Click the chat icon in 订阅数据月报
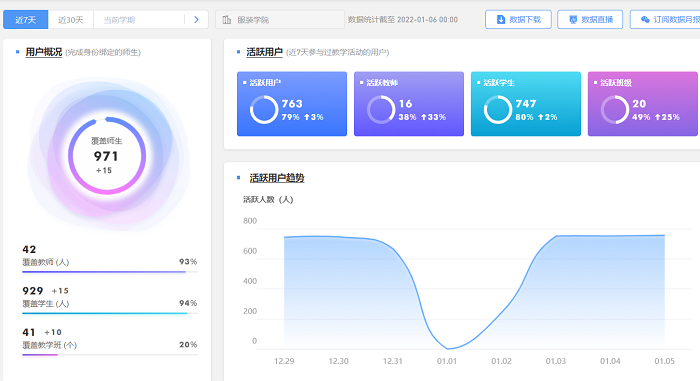This screenshot has height=381, width=700. coord(645,20)
